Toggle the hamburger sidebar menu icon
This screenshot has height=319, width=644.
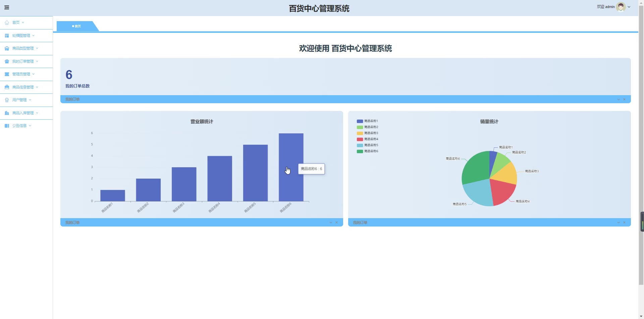(x=7, y=7)
